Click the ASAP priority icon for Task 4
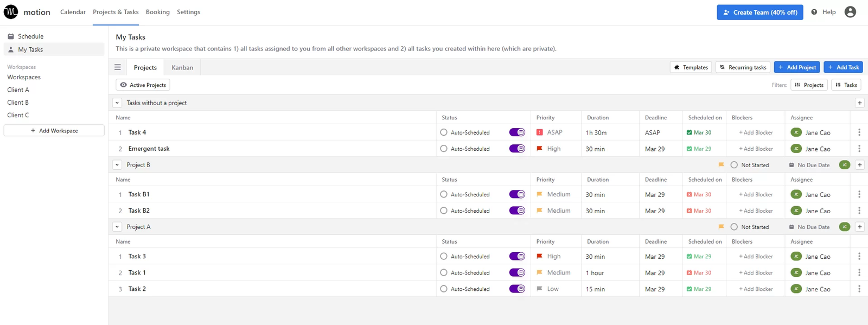The image size is (868, 325). [x=539, y=132]
